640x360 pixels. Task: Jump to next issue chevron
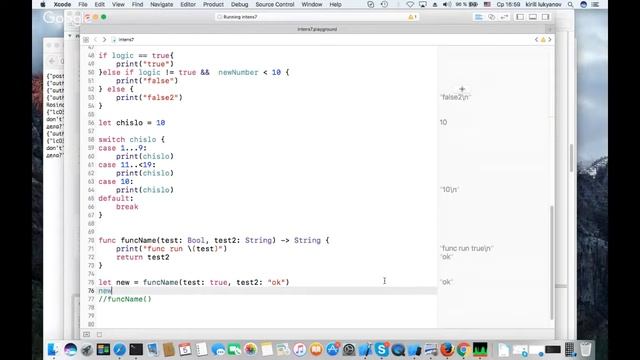coord(550,40)
